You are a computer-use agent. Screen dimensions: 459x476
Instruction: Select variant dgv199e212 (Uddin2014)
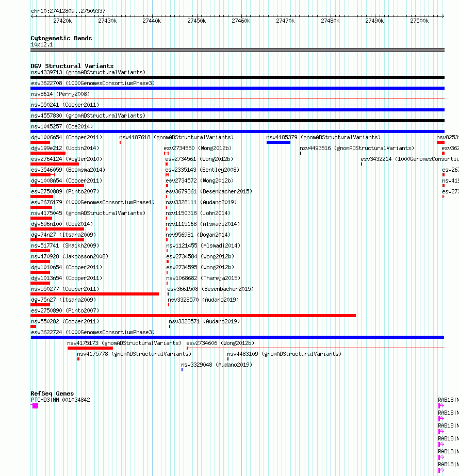tap(65, 148)
